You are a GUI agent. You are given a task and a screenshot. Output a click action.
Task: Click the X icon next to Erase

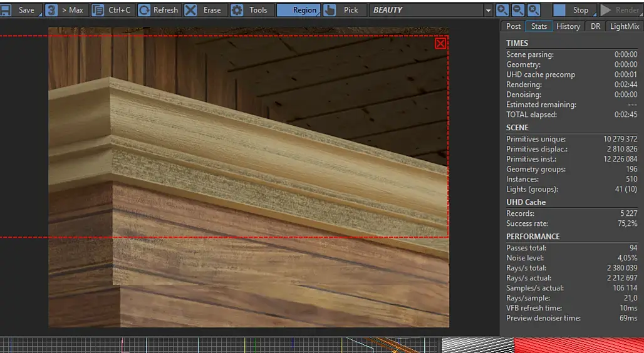click(x=190, y=10)
